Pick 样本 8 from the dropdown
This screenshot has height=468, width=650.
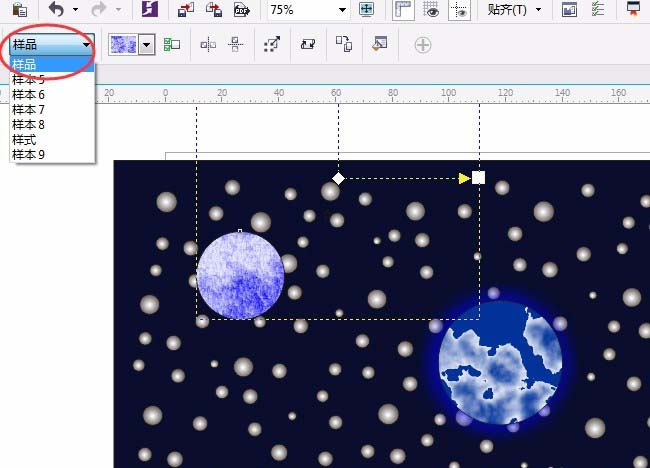click(52, 124)
